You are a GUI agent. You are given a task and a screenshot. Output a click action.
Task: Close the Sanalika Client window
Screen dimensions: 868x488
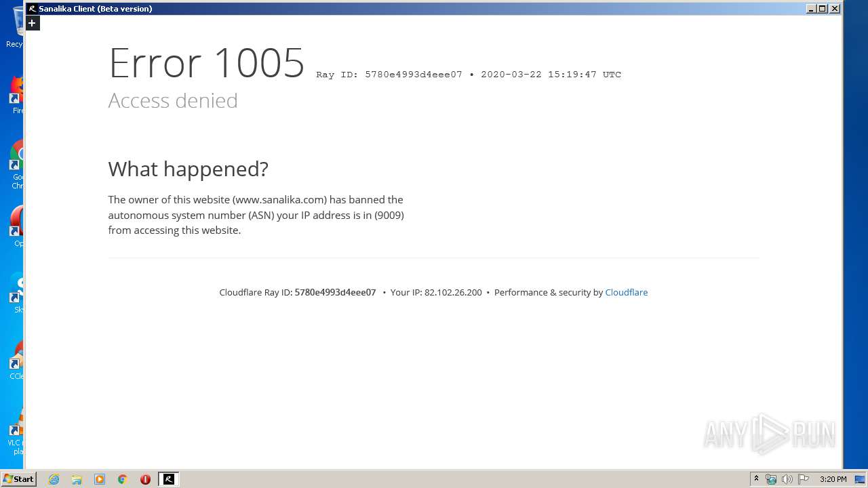click(835, 9)
